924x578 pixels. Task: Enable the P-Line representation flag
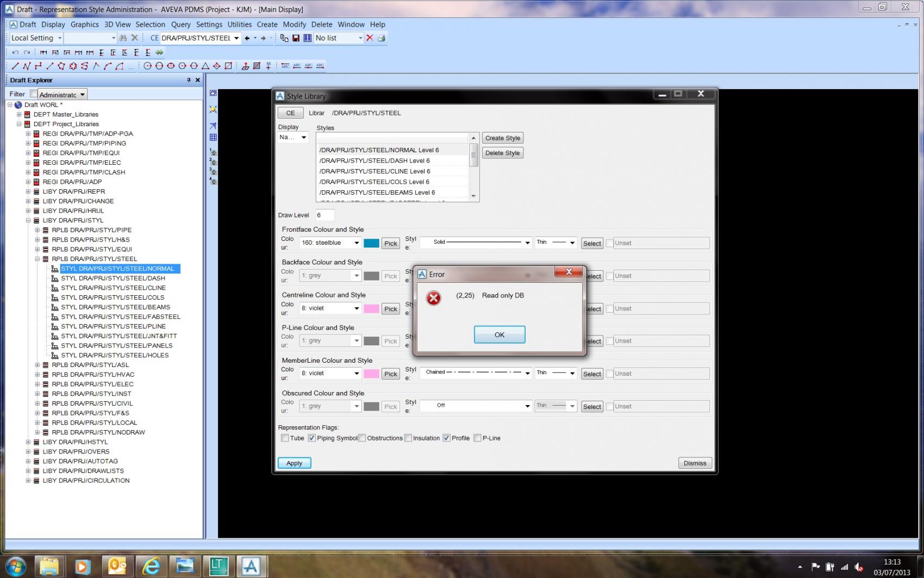477,438
